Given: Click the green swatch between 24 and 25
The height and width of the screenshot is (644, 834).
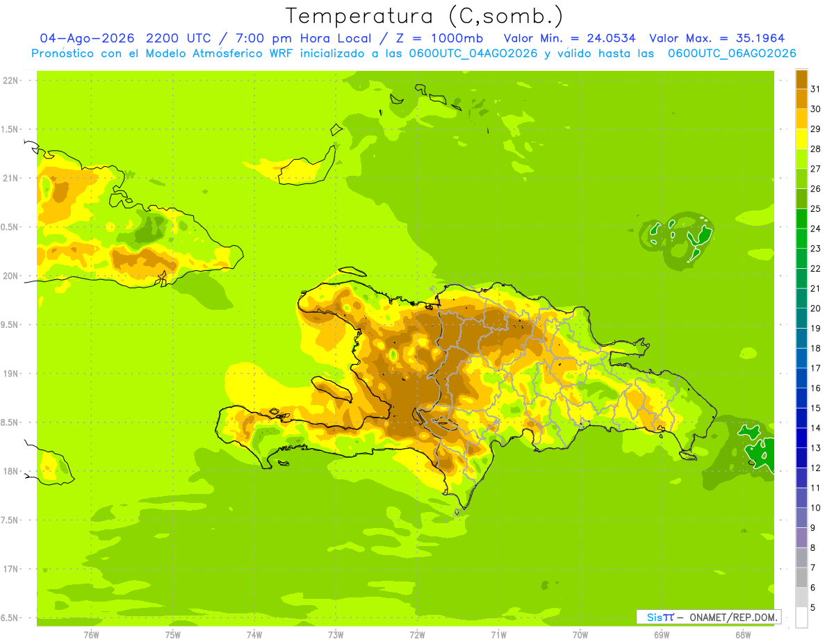Looking at the screenshot, I should pos(801,218).
